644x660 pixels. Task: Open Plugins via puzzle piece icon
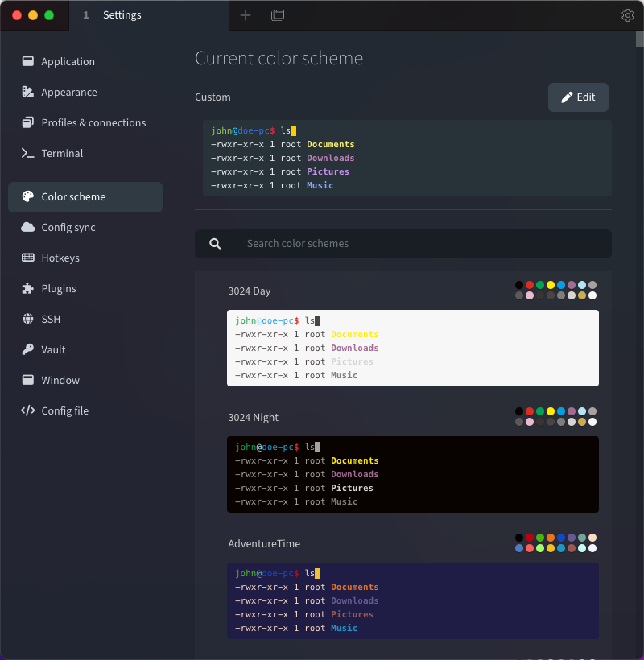tap(27, 288)
